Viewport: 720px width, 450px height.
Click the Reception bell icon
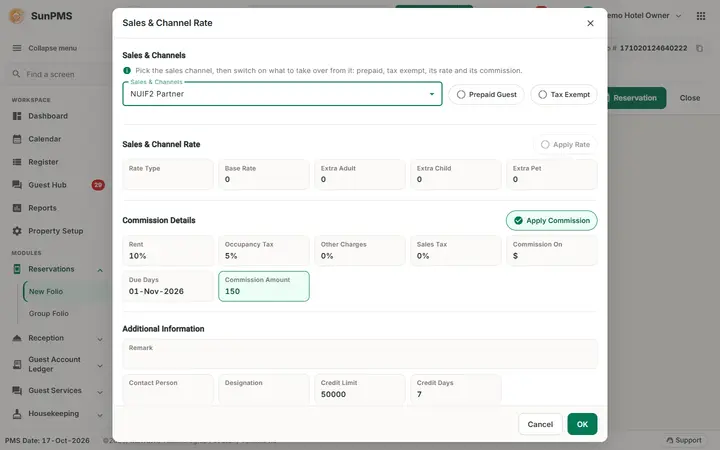click(x=17, y=338)
